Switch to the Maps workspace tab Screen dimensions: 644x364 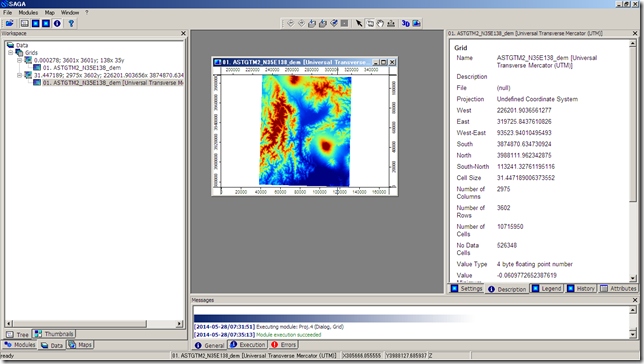[x=80, y=345]
